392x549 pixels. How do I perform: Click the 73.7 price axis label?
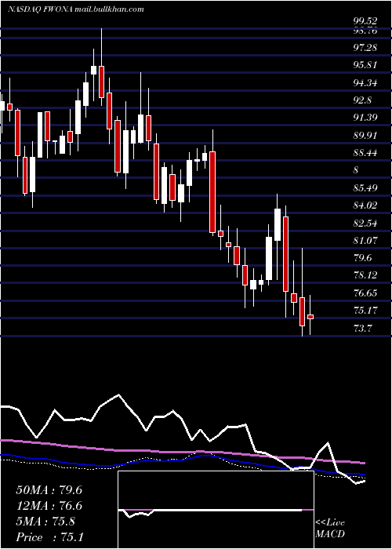click(x=362, y=328)
